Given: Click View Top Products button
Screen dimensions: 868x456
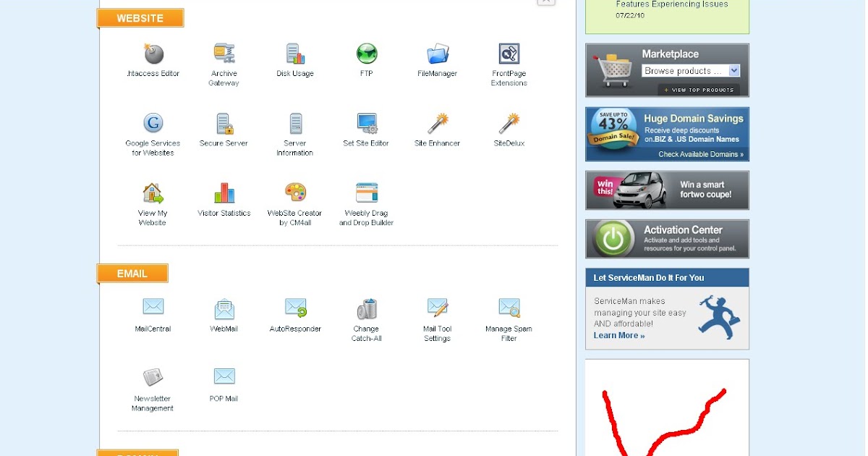Looking at the screenshot, I should (698, 90).
